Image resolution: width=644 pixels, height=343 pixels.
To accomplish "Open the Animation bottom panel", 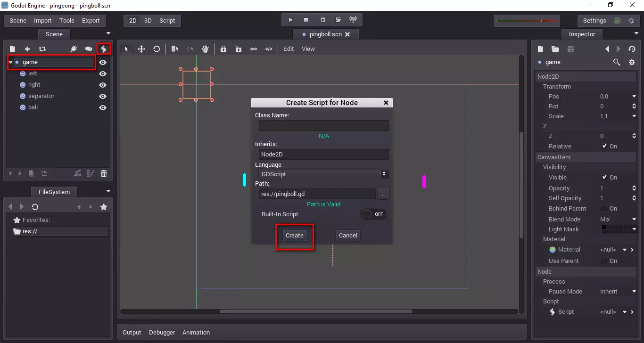I will point(196,333).
